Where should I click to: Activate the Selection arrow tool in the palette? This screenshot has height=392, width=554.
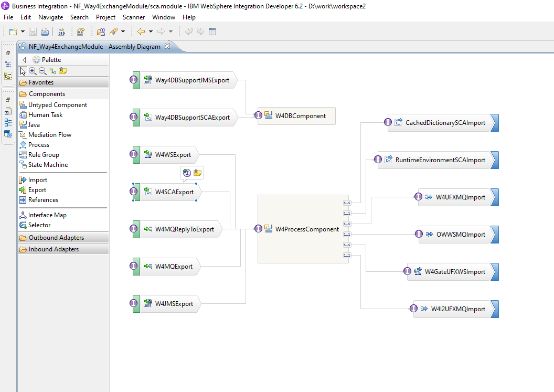(x=23, y=71)
